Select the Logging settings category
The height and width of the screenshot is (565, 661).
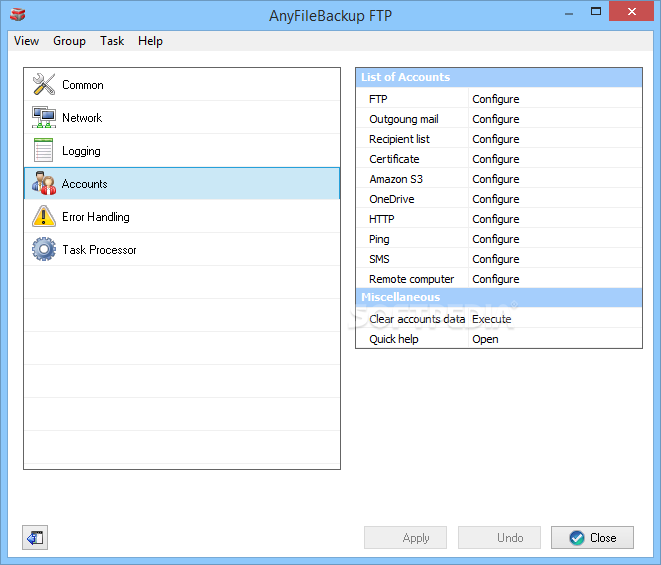[x=182, y=151]
